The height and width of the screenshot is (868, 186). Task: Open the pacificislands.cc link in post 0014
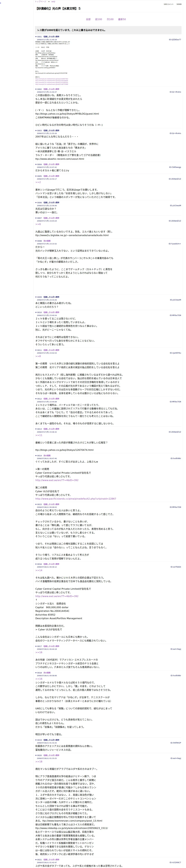(76, 499)
